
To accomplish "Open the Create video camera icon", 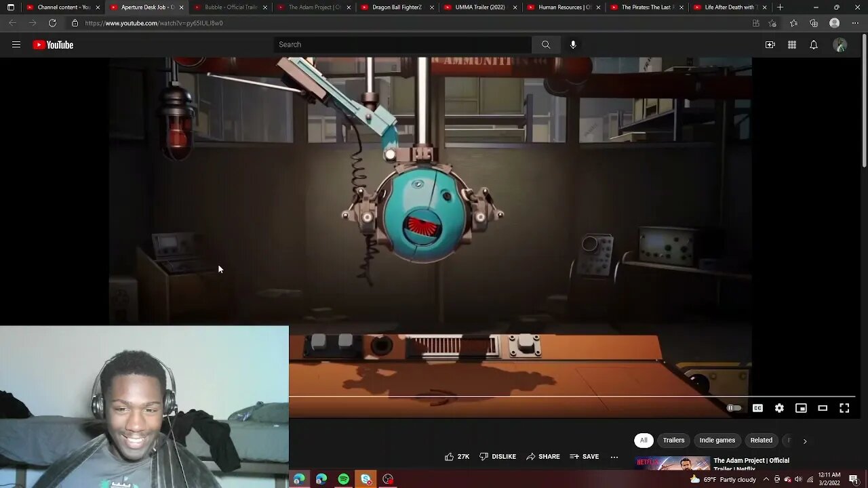I will click(770, 45).
